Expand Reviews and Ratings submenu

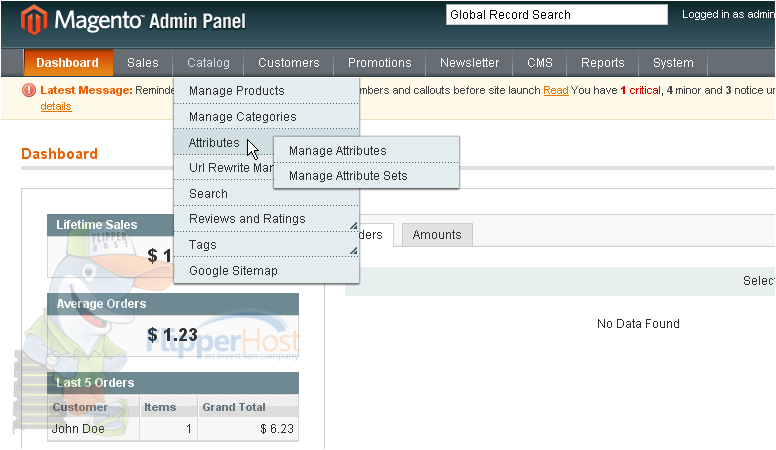266,219
